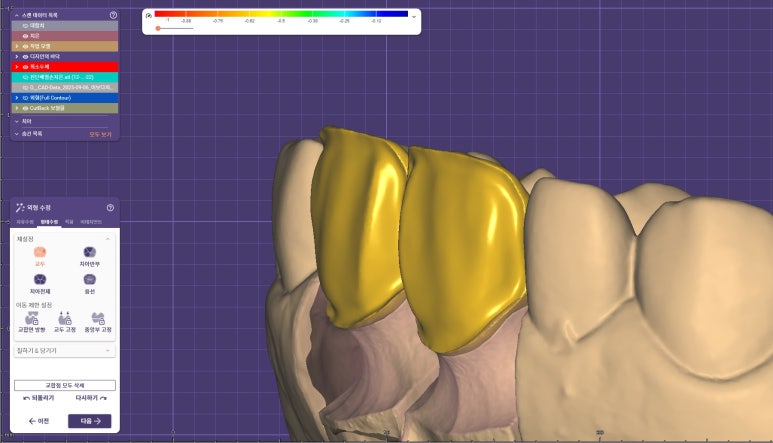Viewport: 773px width, 443px height.
Task: Expand the Full Contour tree item
Action: tap(16, 97)
